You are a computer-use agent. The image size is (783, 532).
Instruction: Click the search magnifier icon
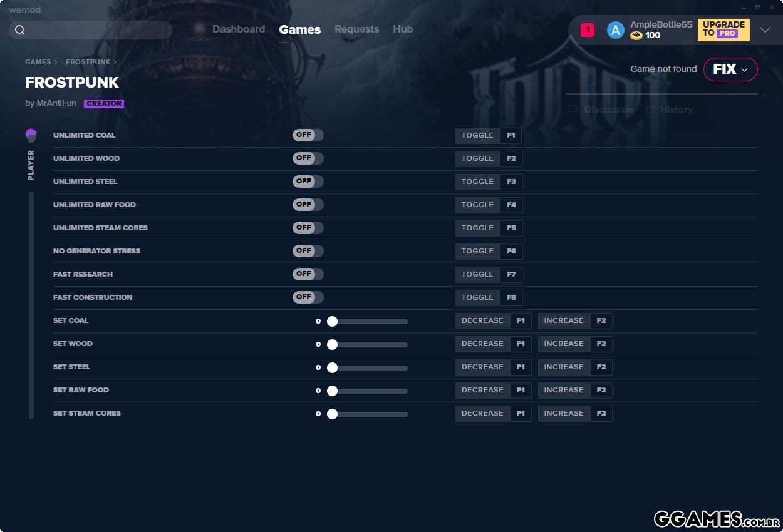(x=20, y=30)
